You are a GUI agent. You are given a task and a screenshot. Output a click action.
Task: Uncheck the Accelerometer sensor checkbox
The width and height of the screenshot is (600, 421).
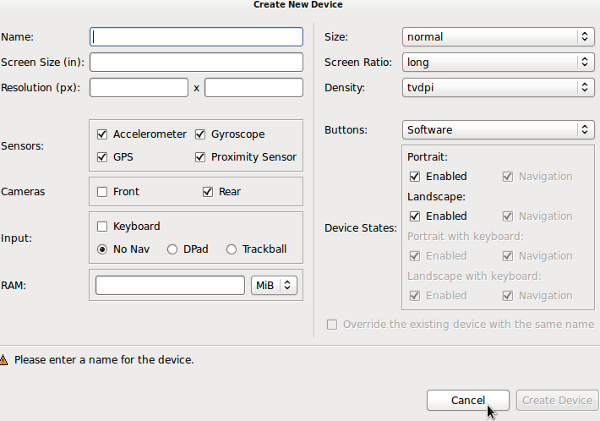[102, 134]
